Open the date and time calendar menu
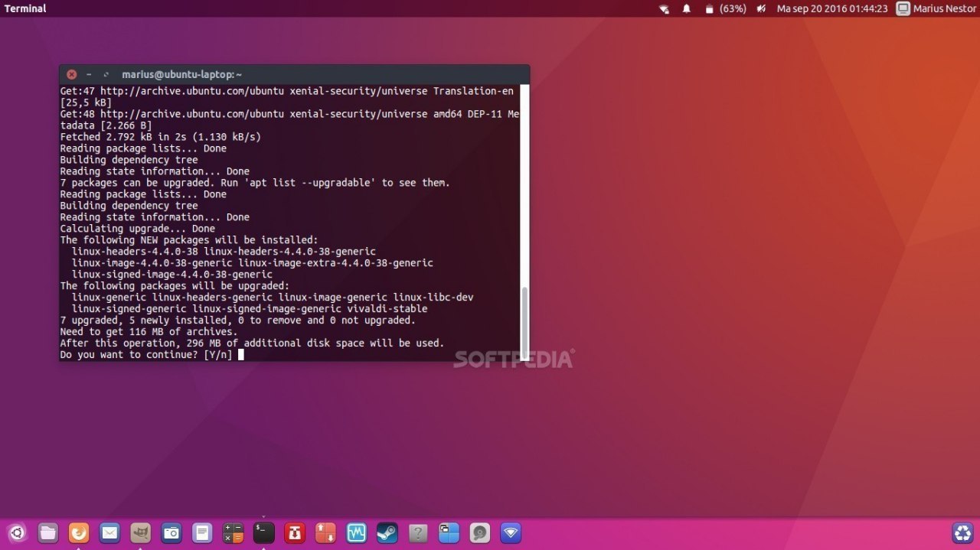The image size is (980, 550). click(x=832, y=8)
